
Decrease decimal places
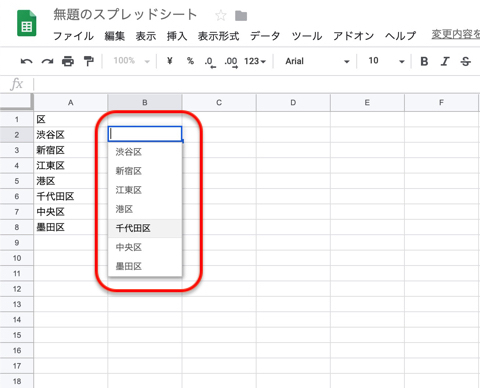coord(210,62)
